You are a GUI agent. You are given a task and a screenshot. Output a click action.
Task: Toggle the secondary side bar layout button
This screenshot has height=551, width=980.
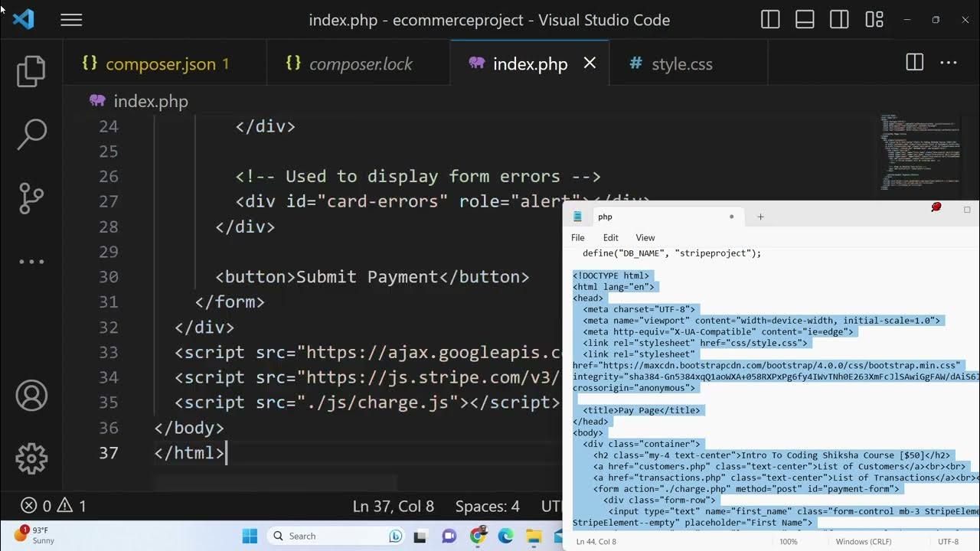[839, 20]
